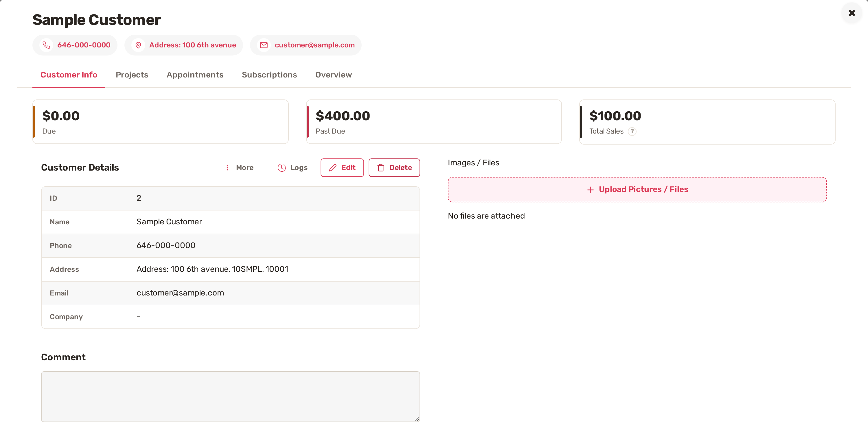Click the Total Sales help question icon
The image size is (868, 425).
(x=632, y=131)
